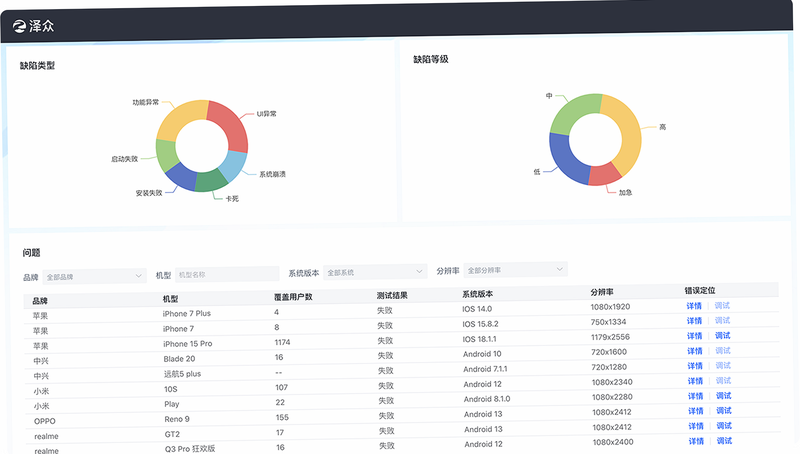This screenshot has height=454, width=800.
Task: Click the 1174 user count cell
Action: tap(283, 342)
